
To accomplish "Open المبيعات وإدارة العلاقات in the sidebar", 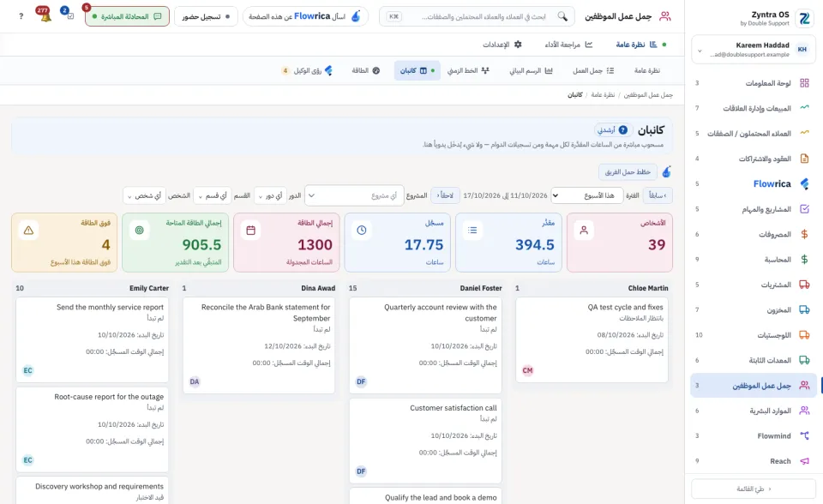I will tap(754, 108).
